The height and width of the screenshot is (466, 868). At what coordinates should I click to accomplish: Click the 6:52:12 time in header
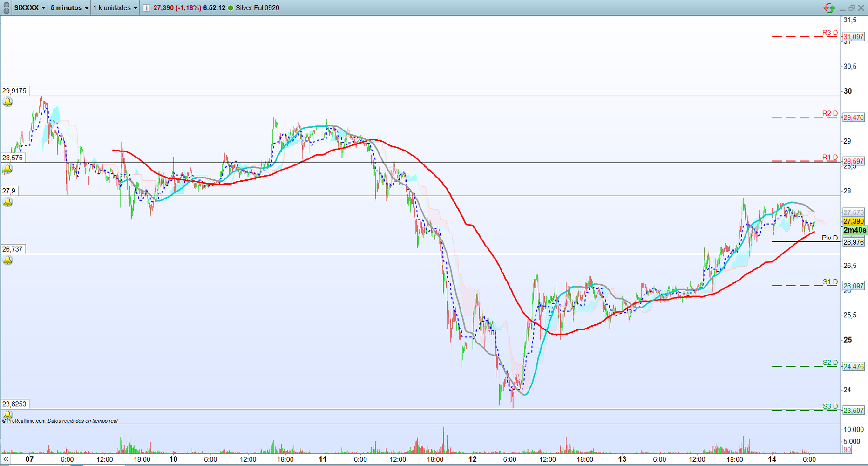click(x=214, y=8)
